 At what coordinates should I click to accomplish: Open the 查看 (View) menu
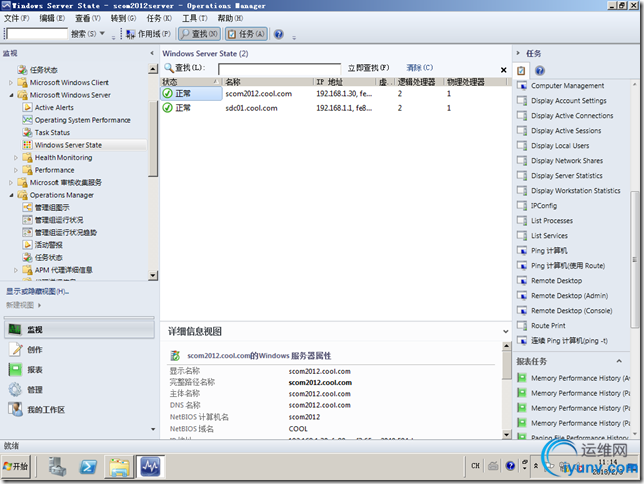[87, 18]
